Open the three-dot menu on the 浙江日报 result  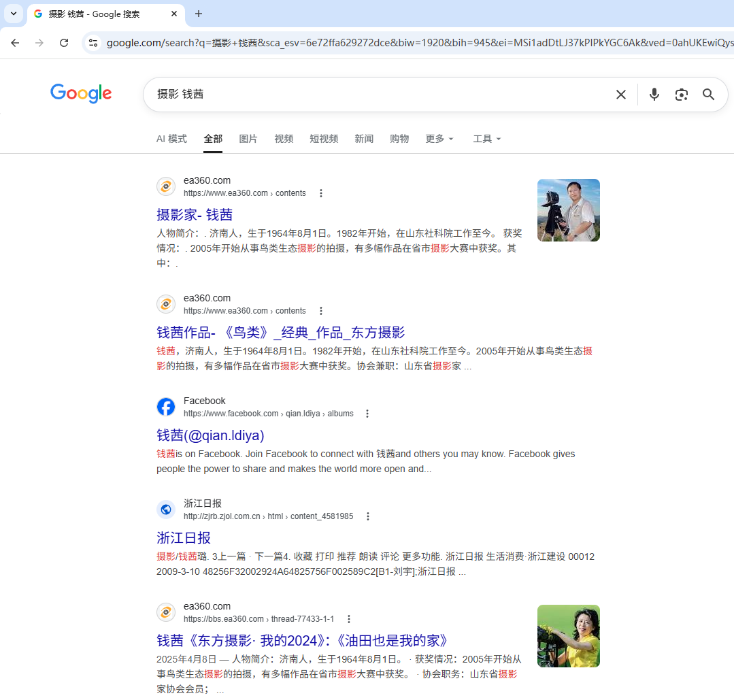coord(368,516)
